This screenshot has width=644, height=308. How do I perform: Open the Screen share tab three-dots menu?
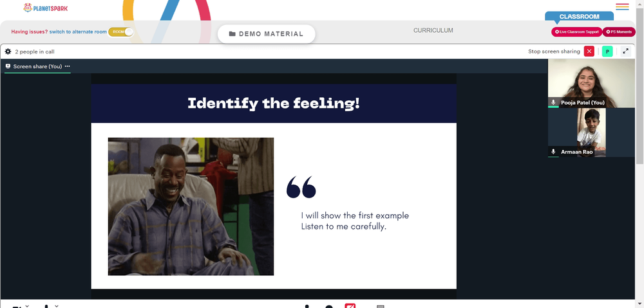click(x=68, y=66)
